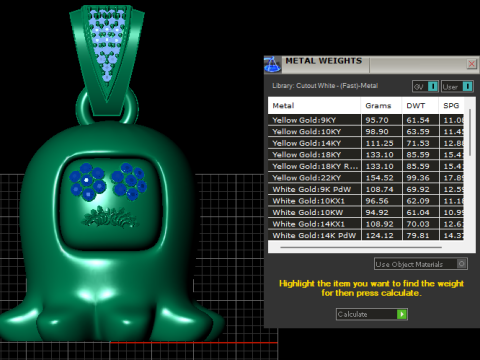Click the Calculate button

pyautogui.click(x=372, y=314)
